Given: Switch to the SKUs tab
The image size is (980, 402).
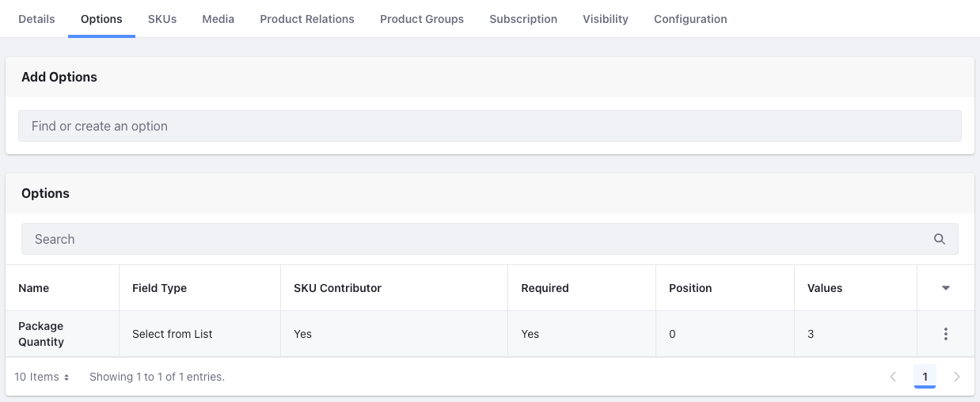Looking at the screenshot, I should pyautogui.click(x=162, y=19).
